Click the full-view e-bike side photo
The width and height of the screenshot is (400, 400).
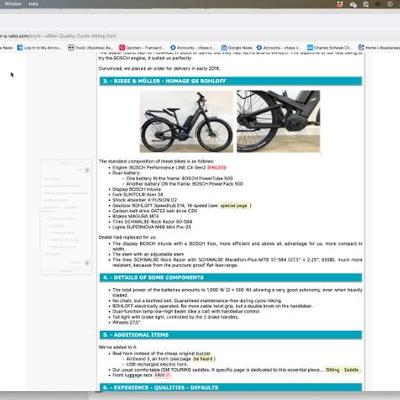click(186, 121)
